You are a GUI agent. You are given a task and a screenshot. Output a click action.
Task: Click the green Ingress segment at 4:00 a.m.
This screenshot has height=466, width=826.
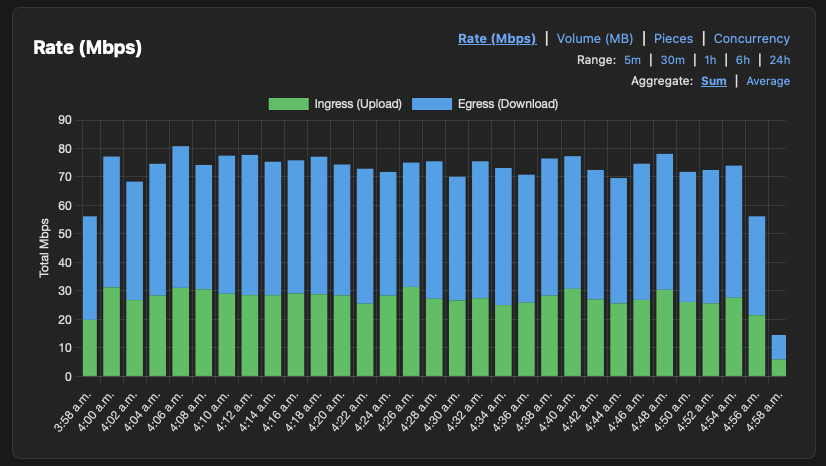111,332
